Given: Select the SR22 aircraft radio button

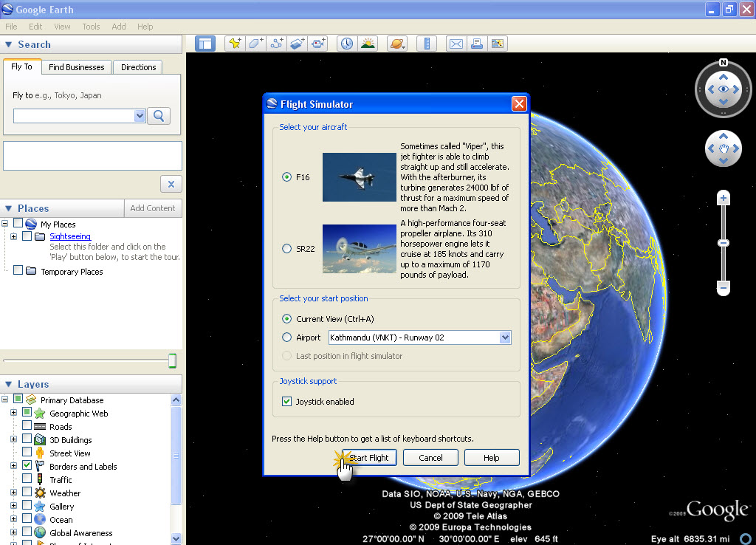Looking at the screenshot, I should [x=287, y=249].
